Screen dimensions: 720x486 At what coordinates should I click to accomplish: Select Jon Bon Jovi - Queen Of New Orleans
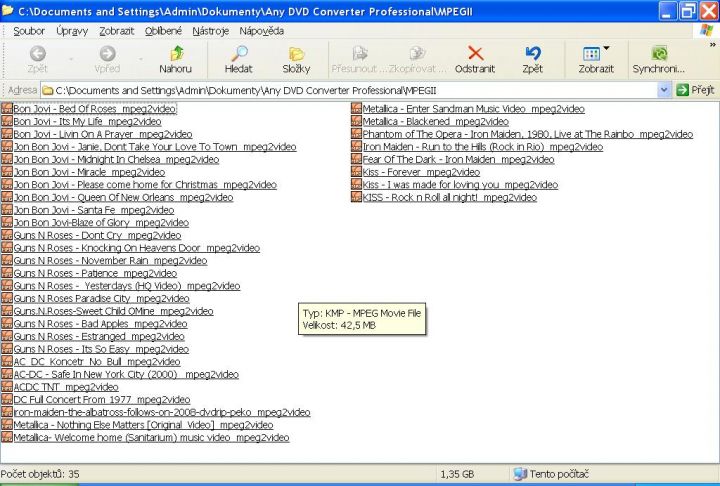123,197
